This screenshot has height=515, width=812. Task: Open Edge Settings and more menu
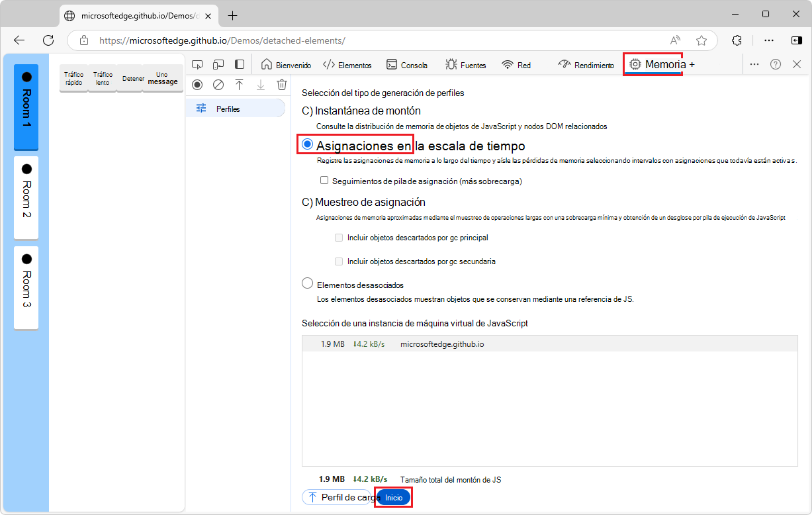coord(769,40)
